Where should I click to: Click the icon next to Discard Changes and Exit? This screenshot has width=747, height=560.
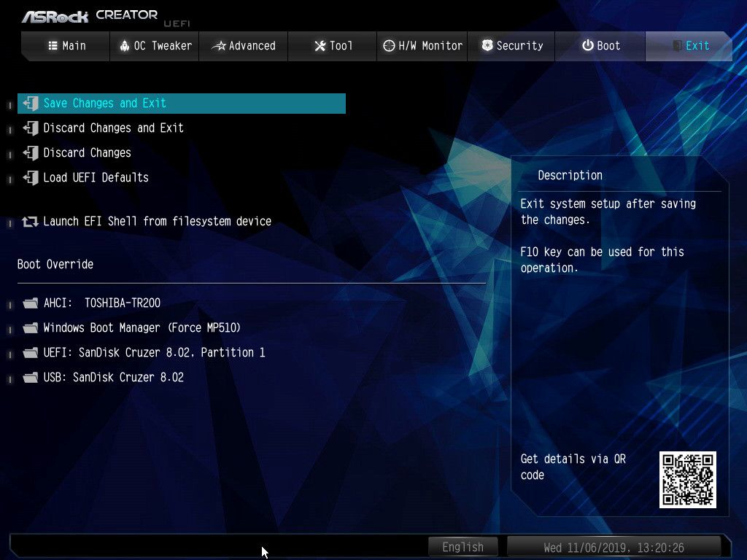(x=30, y=128)
